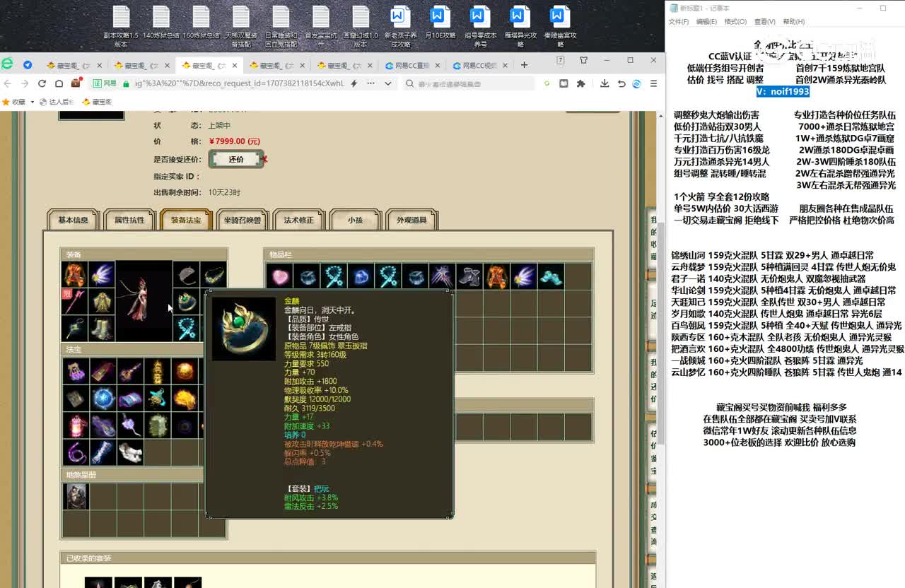905x588 pixels.
Task: Select the orange armor in equipment slots
Action: pyautogui.click(x=74, y=275)
